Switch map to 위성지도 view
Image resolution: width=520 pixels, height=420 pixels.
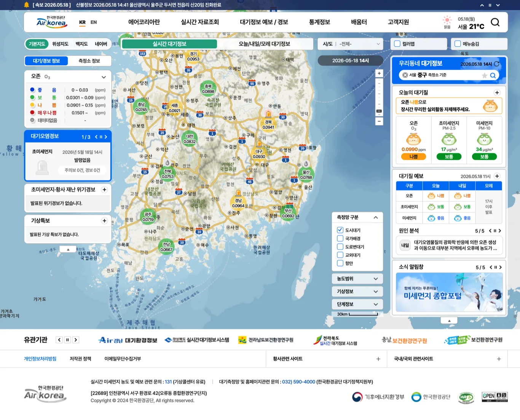point(60,44)
